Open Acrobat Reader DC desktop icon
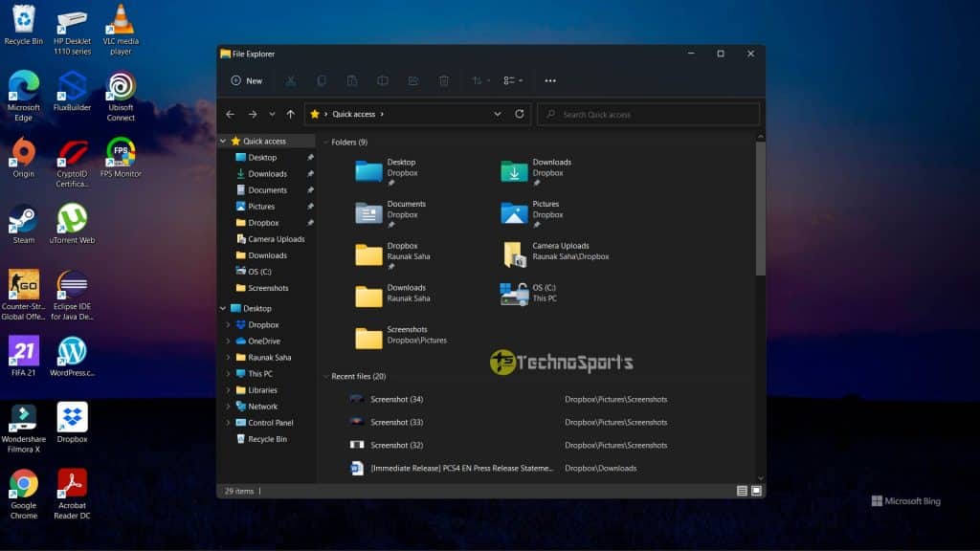 72,495
